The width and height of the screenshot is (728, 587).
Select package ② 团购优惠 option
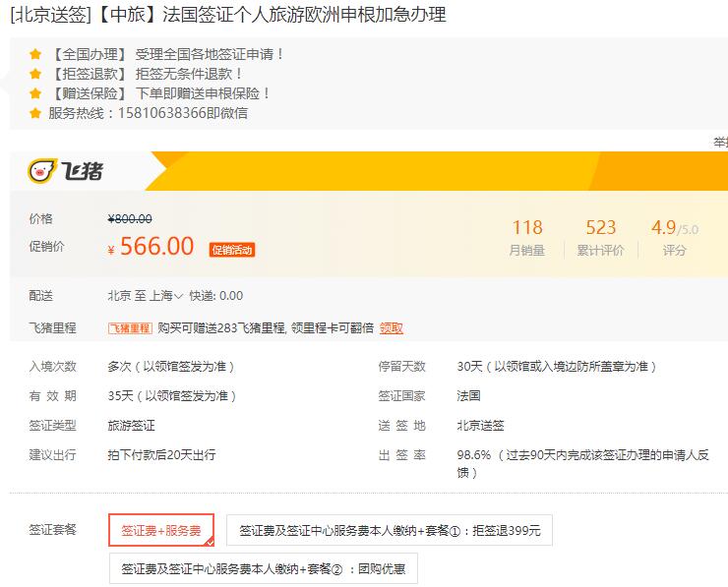[x=264, y=568]
